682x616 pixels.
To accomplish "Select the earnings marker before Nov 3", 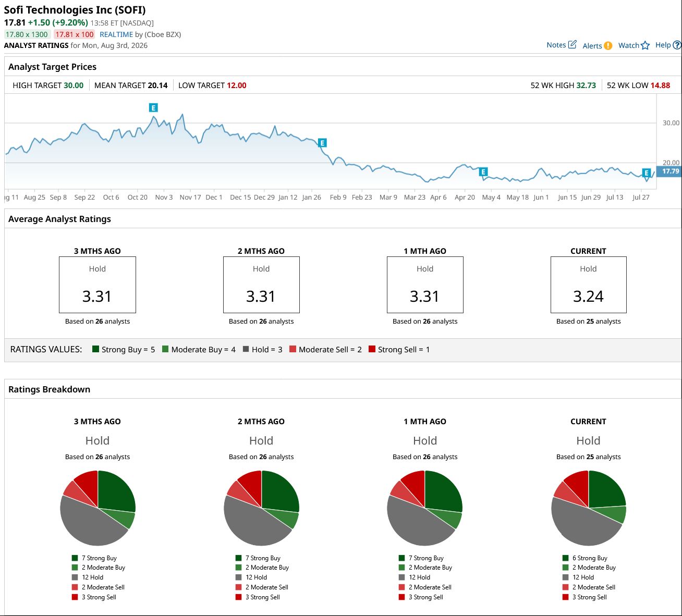I will pyautogui.click(x=153, y=107).
